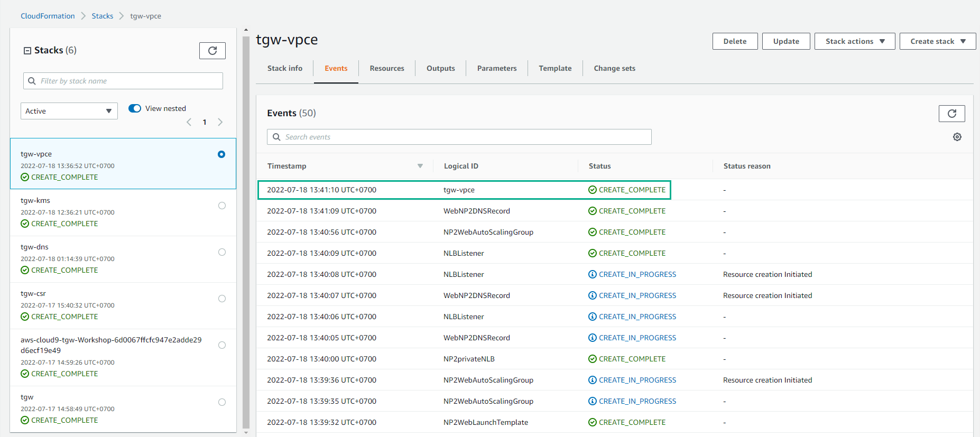980x437 pixels.
Task: Click the search icon in events search
Action: 276,137
